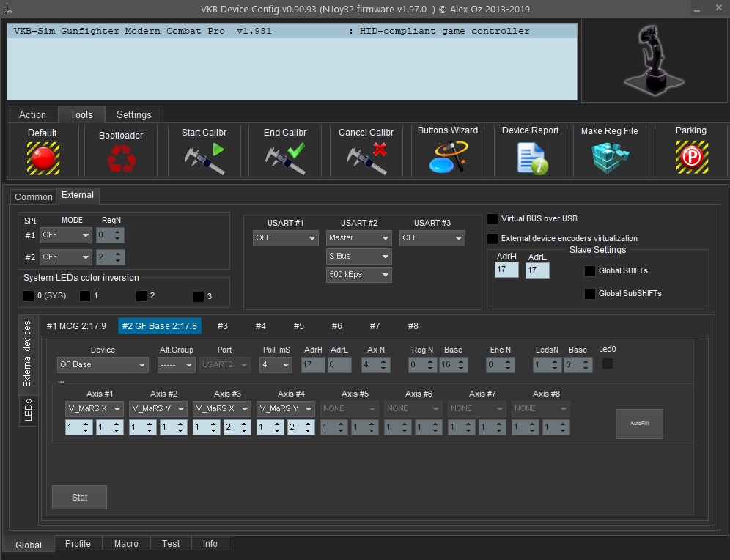Toggle External device encoders virtualization checkbox
The width and height of the screenshot is (730, 560).
493,238
